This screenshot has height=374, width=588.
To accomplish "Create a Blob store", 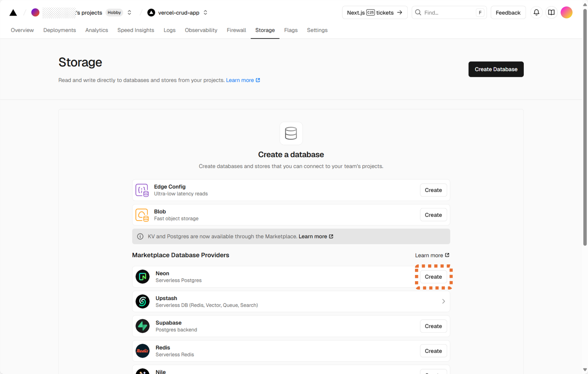I will pyautogui.click(x=433, y=215).
